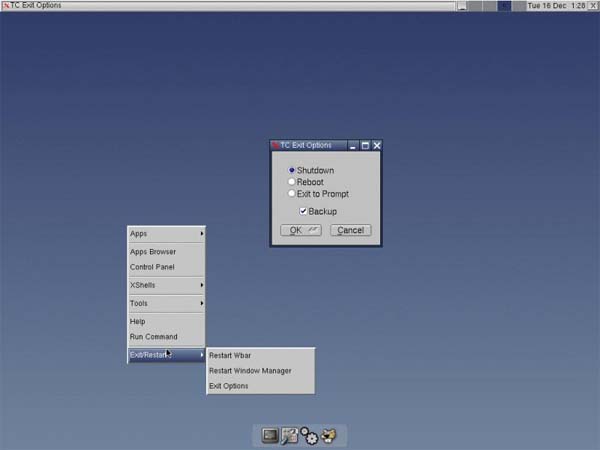Screen dimensions: 600x450
Task: Choose Restart Window Manager from submenu
Action: click(250, 371)
